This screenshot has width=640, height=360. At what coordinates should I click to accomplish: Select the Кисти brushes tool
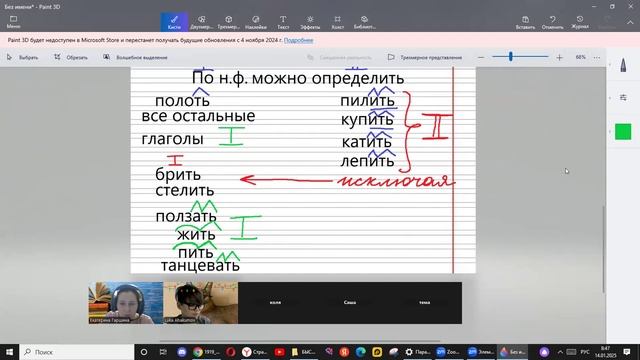click(174, 22)
